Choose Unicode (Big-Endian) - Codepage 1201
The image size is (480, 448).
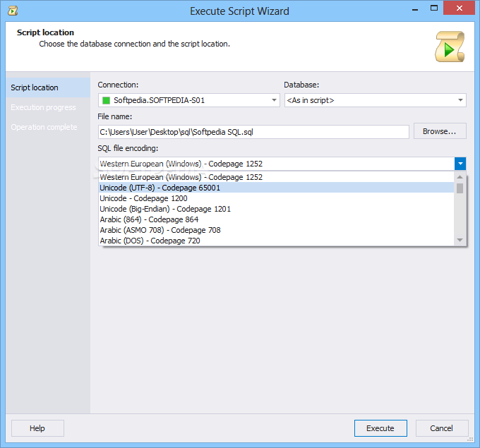277,209
